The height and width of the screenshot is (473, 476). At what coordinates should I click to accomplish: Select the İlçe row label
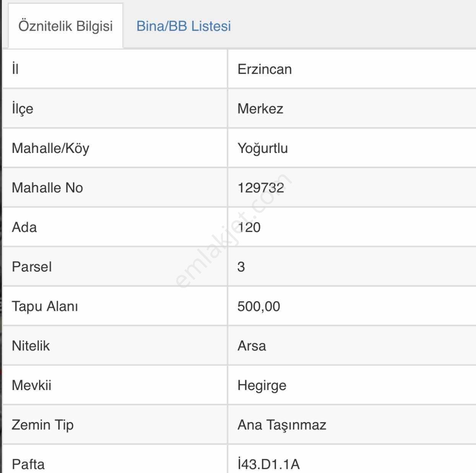pyautogui.click(x=23, y=109)
